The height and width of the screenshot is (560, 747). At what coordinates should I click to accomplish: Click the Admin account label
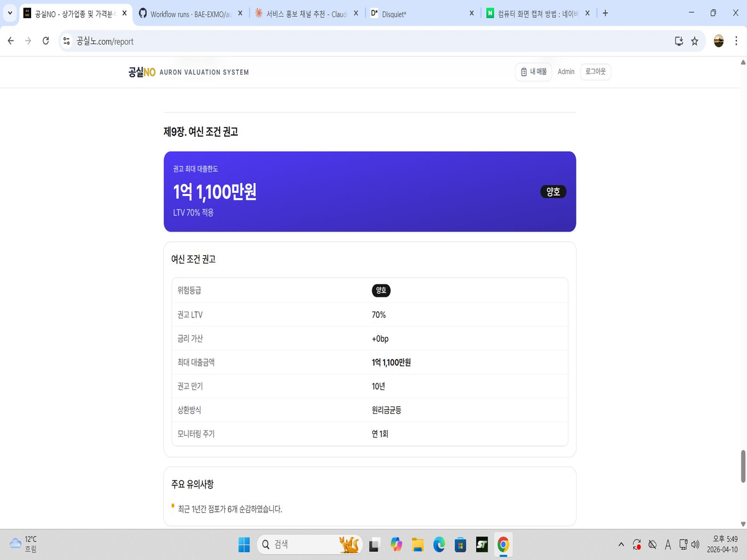pos(566,72)
